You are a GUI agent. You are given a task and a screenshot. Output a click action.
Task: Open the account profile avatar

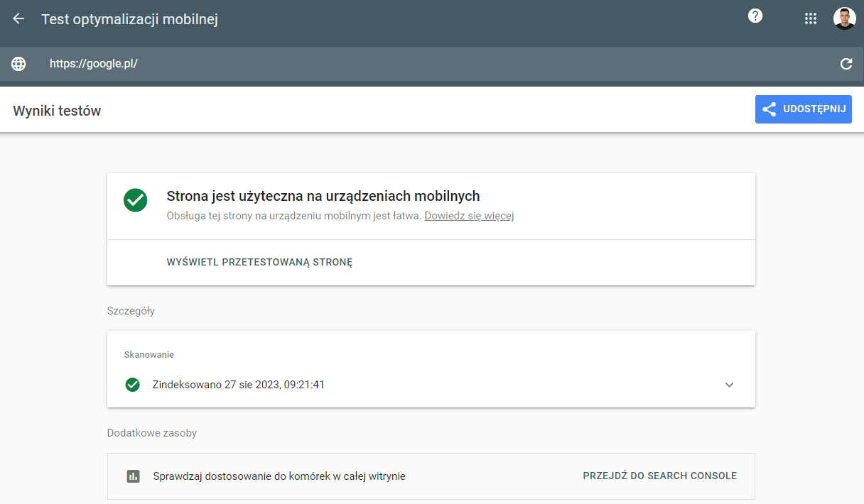[x=845, y=18]
